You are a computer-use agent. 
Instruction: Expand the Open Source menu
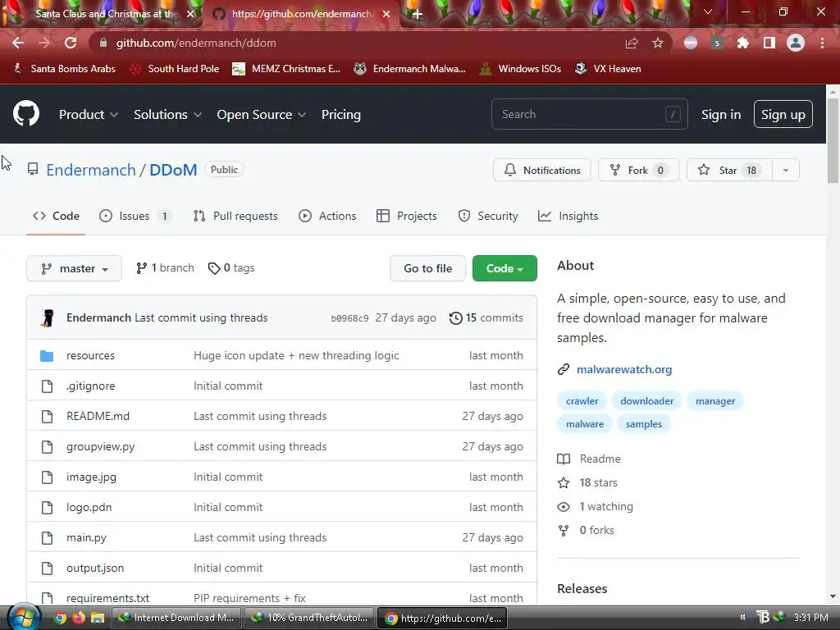click(x=262, y=115)
